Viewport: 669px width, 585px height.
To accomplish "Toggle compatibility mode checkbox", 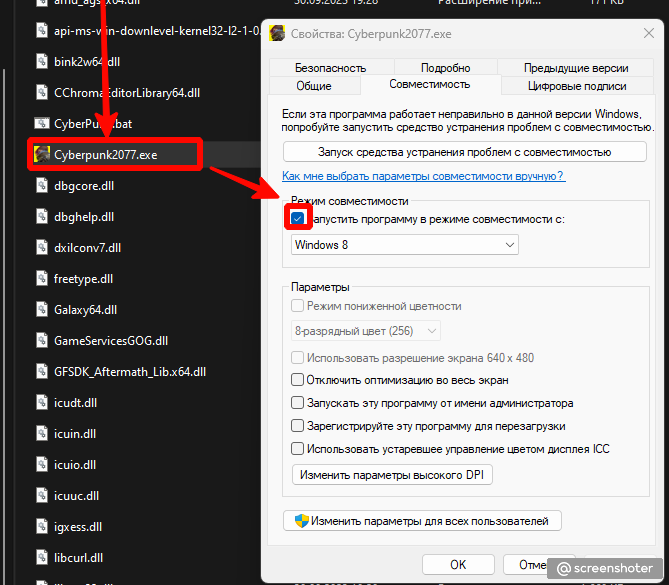I will click(x=297, y=218).
